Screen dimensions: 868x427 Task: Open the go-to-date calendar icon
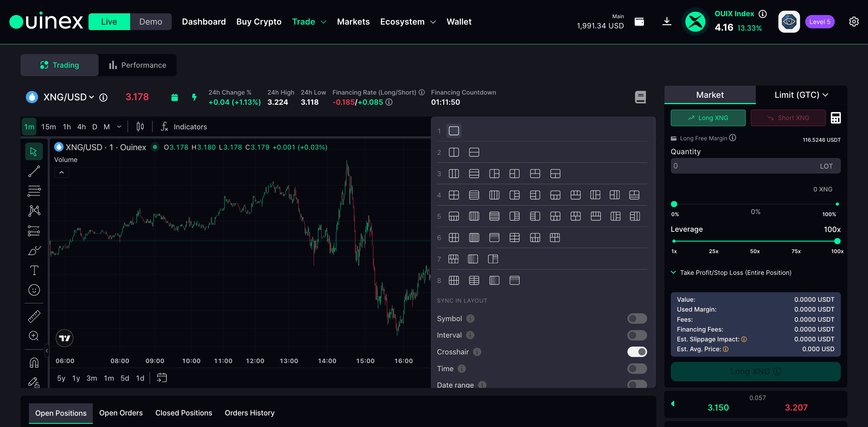pos(162,378)
